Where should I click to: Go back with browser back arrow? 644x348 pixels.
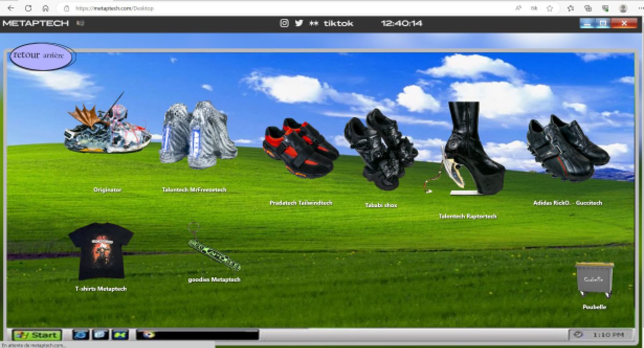(11, 8)
